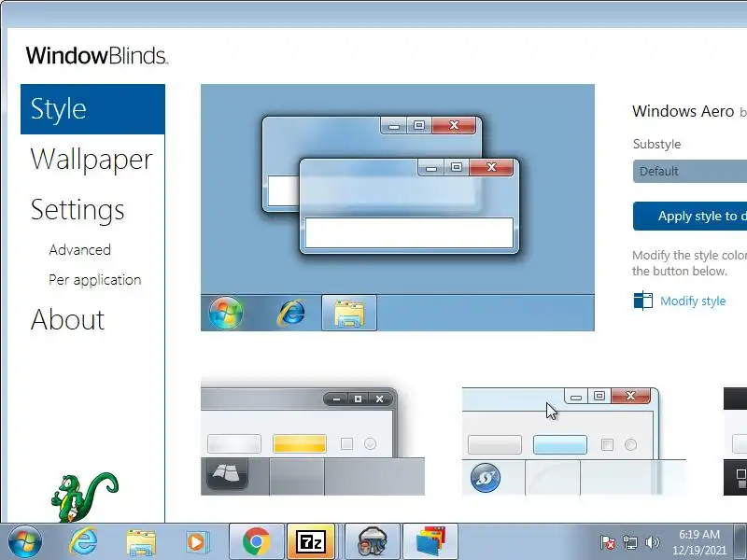Click the WindowBlinds logo
The height and width of the screenshot is (560, 747).
(97, 56)
